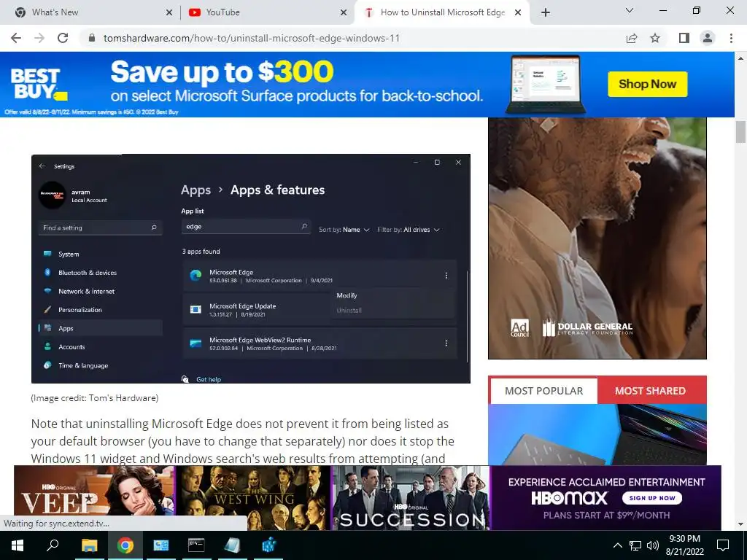
Task: Click the share this page icon
Action: tap(632, 38)
